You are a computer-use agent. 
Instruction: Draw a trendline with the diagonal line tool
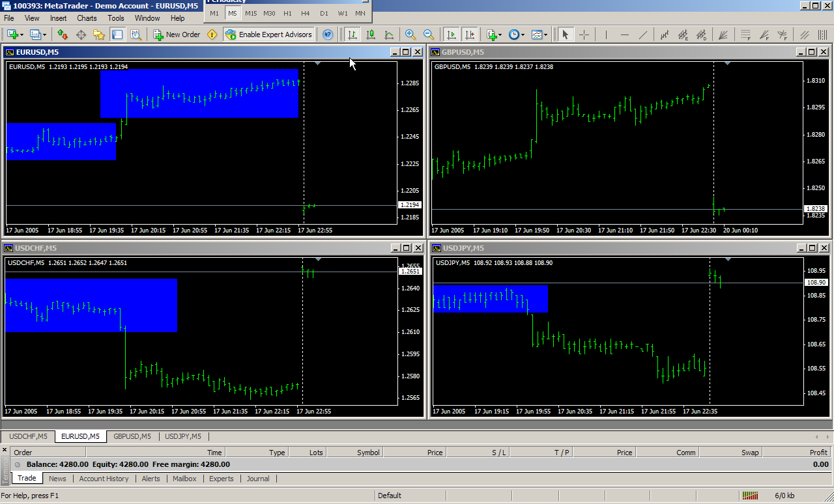(x=643, y=35)
